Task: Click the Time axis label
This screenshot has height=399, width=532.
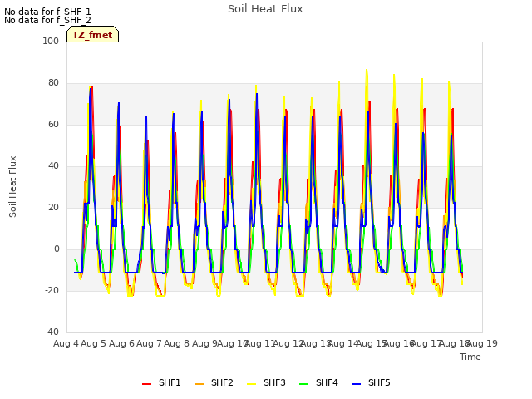Action: coord(470,357)
